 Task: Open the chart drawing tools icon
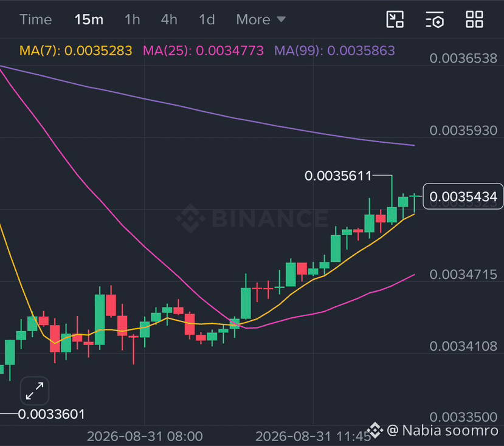(x=395, y=19)
